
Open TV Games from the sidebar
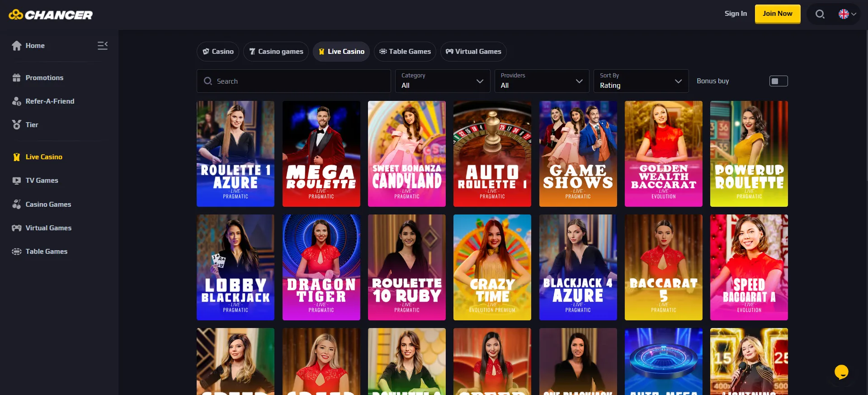click(42, 181)
